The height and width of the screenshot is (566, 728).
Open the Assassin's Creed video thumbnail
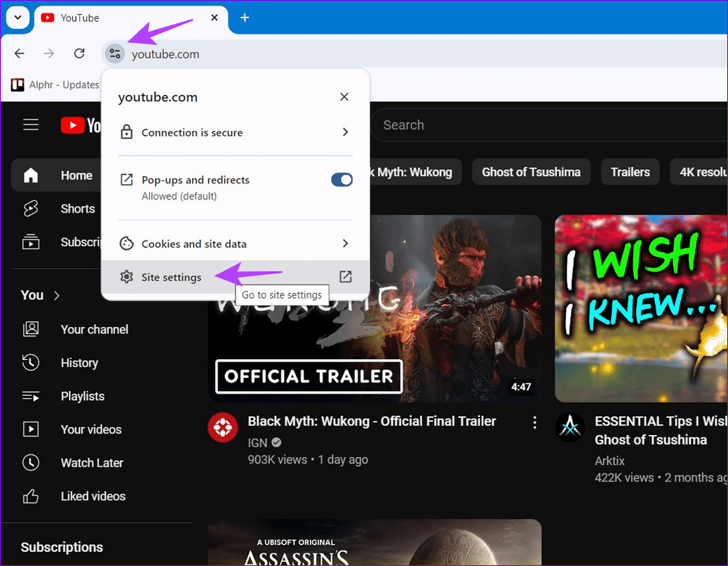tap(374, 542)
